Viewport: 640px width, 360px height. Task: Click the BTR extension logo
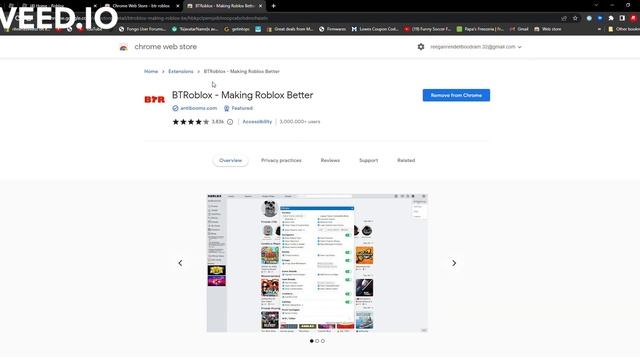[155, 99]
